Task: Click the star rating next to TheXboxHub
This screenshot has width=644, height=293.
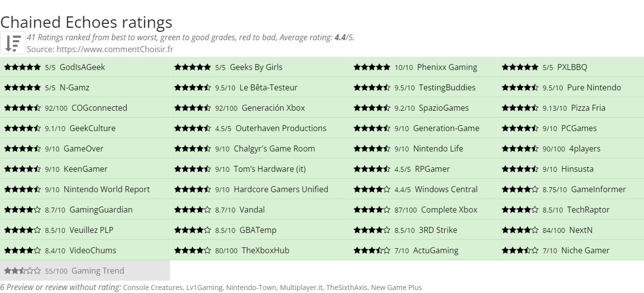Action: point(193,250)
